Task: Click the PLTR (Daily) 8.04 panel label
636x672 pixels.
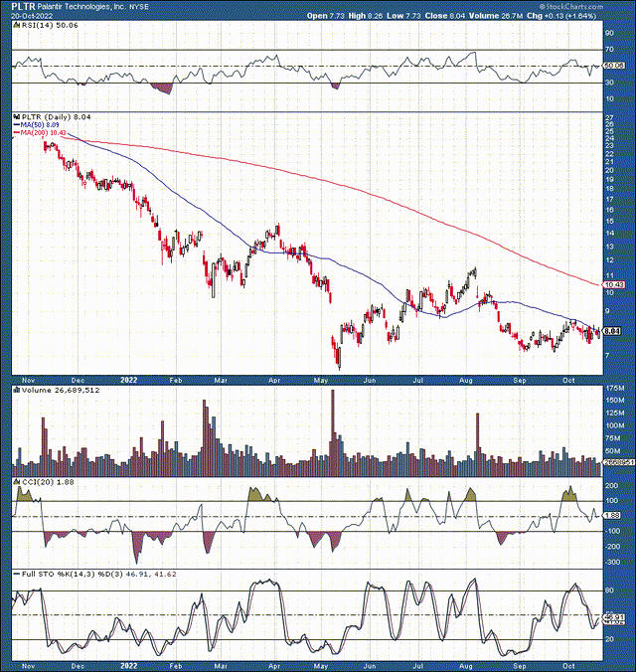Action: click(56, 116)
